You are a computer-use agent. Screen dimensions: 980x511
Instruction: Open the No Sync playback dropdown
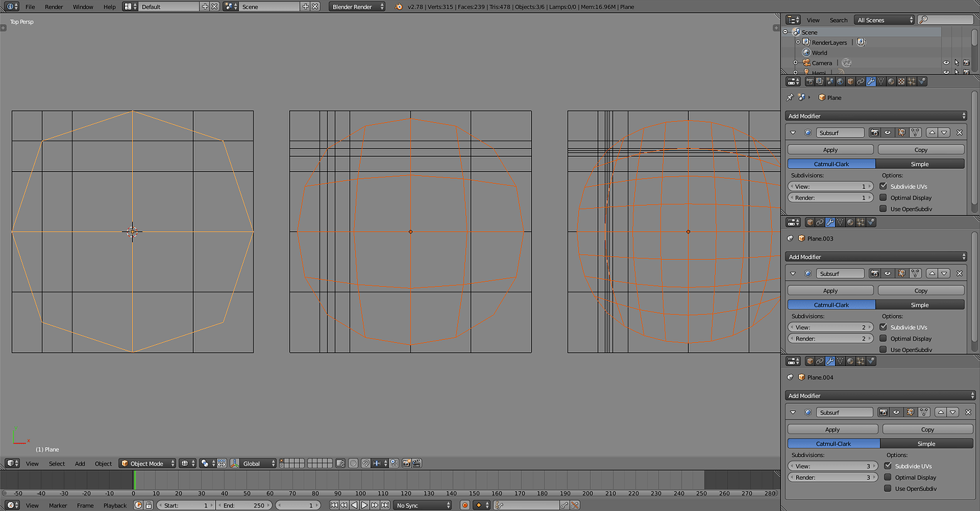point(423,505)
